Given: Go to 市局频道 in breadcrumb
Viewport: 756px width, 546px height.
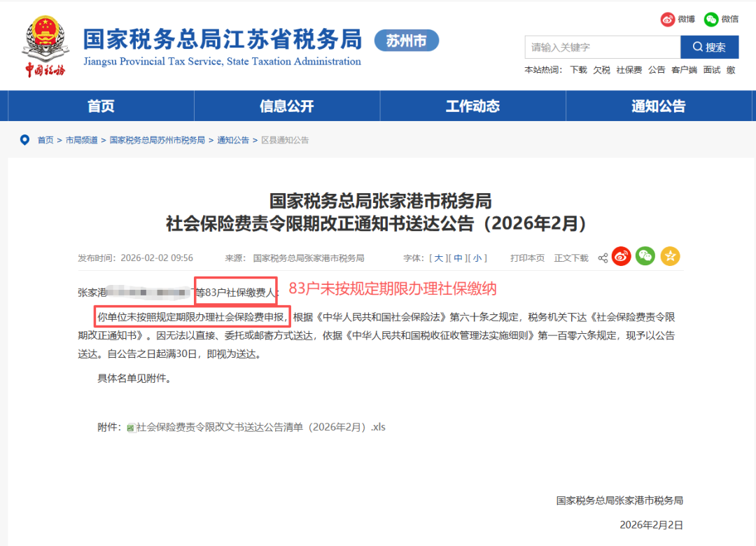Looking at the screenshot, I should [x=81, y=140].
